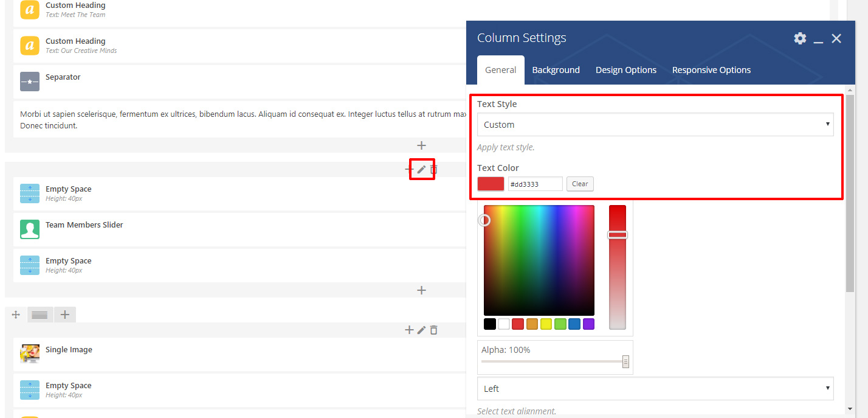868x418 pixels.
Task: Select the yellow preset color swatch
Action: coord(546,324)
